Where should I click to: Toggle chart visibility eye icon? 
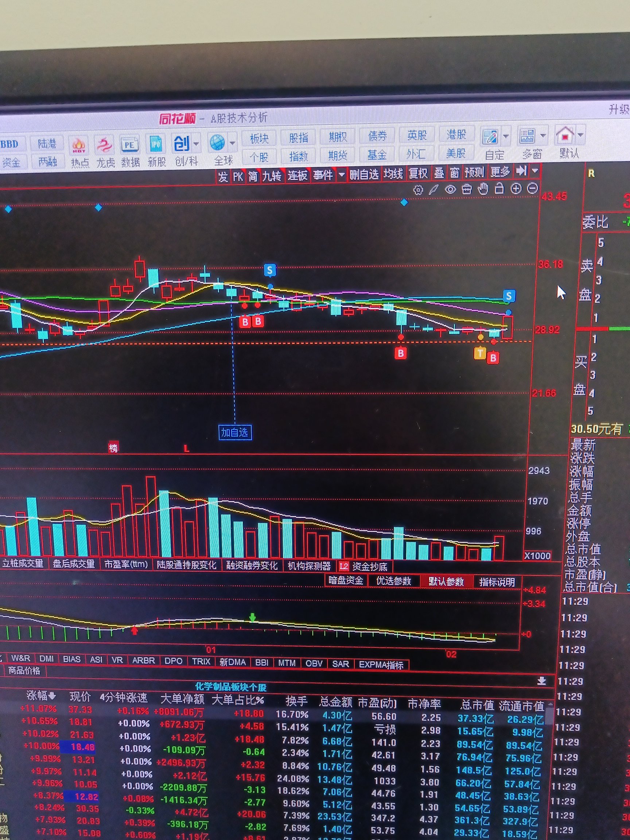tap(450, 190)
